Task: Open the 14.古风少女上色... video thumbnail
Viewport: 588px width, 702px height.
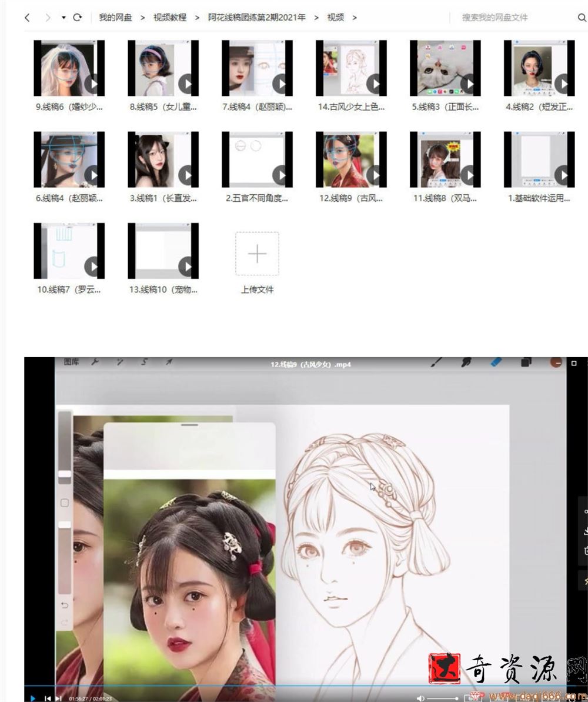Action: (x=351, y=68)
